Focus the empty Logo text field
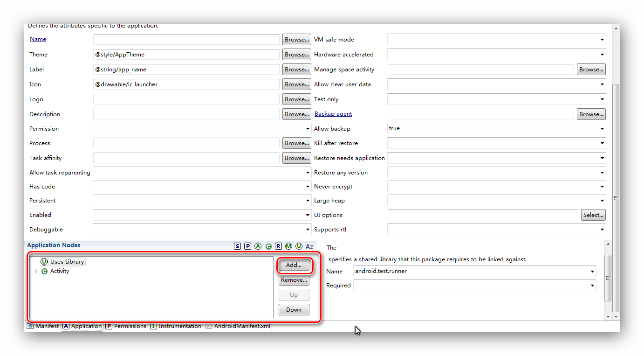Screen dimensions: 644x356 click(x=186, y=99)
